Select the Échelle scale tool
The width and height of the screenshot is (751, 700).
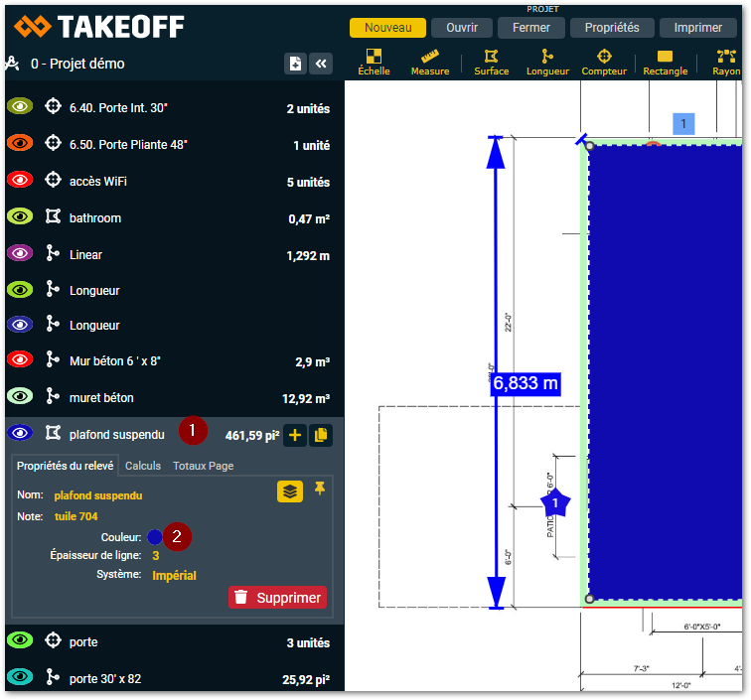(x=374, y=62)
